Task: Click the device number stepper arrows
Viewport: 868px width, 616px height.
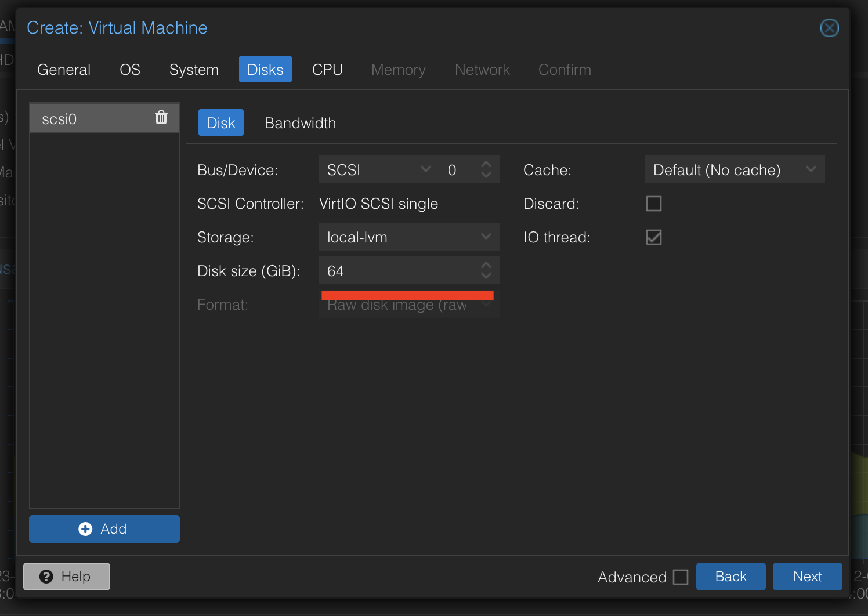Action: tap(486, 169)
